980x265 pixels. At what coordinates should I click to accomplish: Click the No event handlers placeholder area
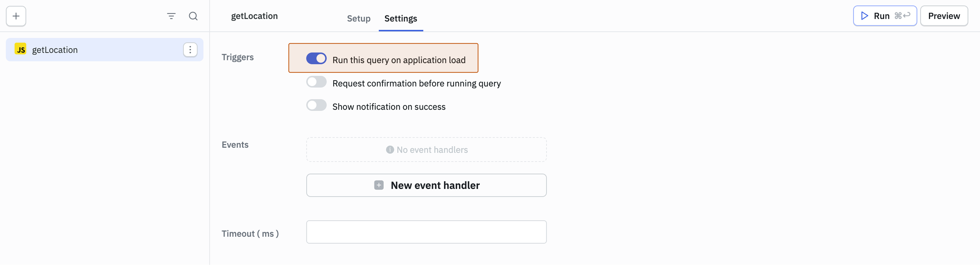pyautogui.click(x=426, y=150)
